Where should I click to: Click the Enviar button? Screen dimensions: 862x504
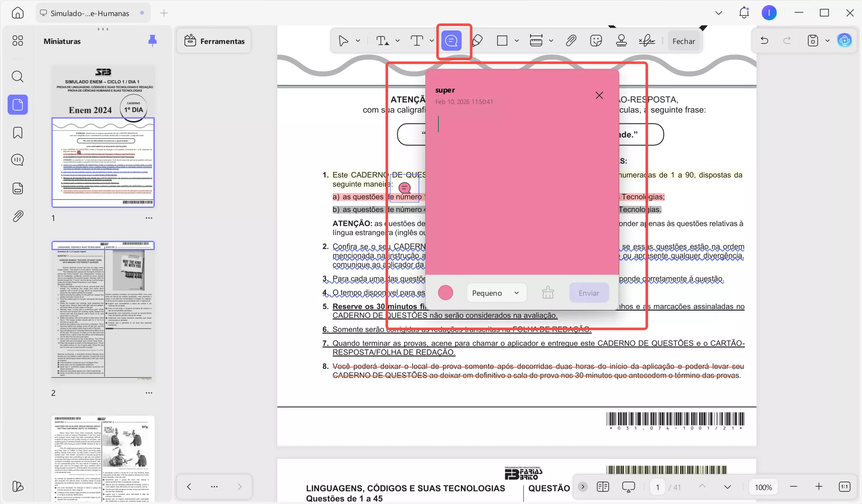[x=588, y=293]
